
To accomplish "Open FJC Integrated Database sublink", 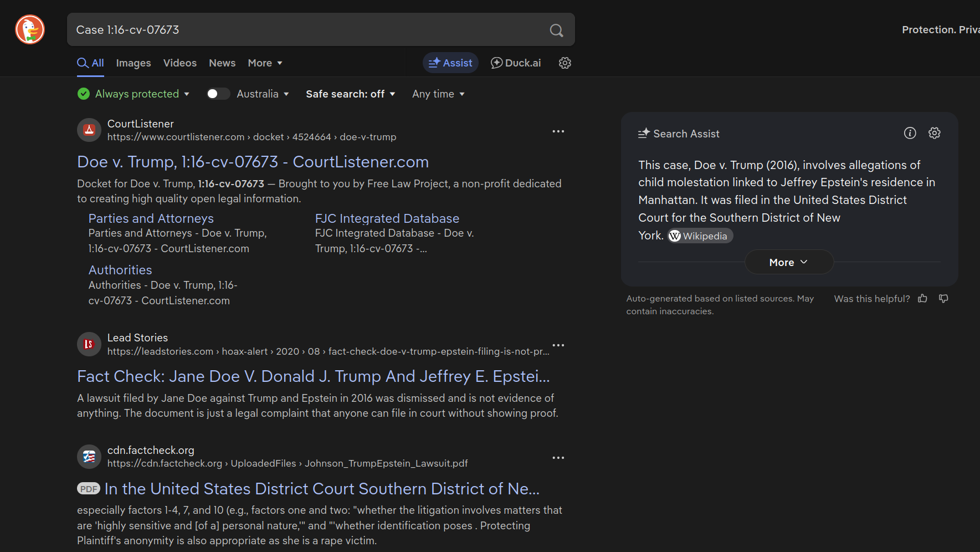I will [x=387, y=218].
